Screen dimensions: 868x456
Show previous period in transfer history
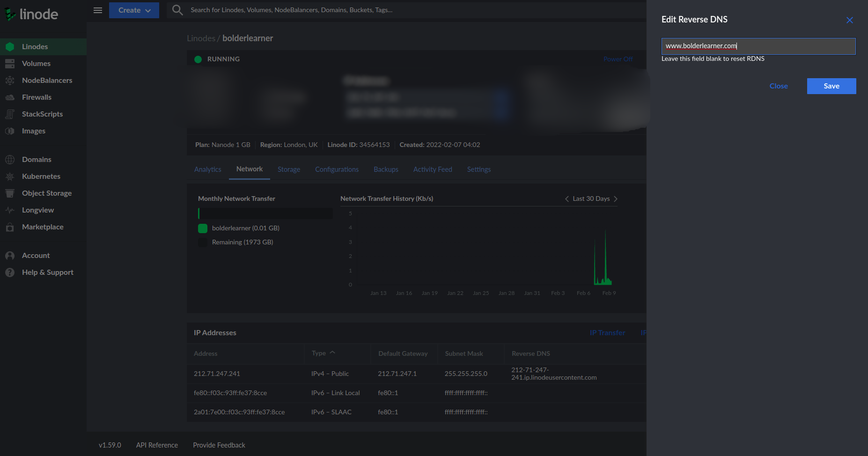pyautogui.click(x=567, y=199)
